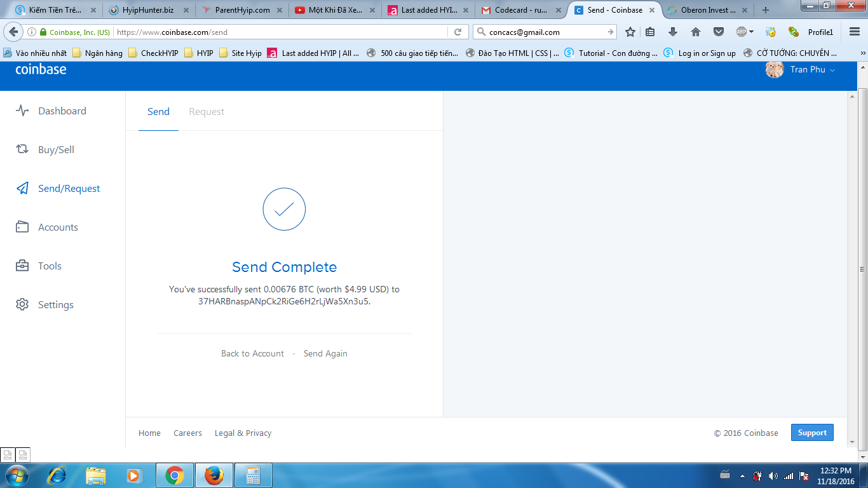Click the recipient address 37HARBnaspANpCk2RiGe6H2rLjWa5Xn3u5
Screen dimensions: 868x488
point(283,301)
